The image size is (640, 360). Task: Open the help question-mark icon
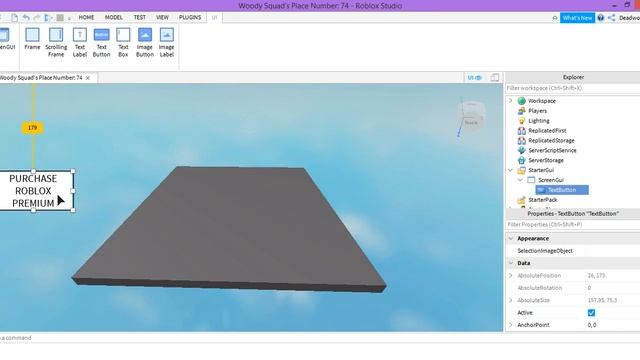pyautogui.click(x=600, y=18)
